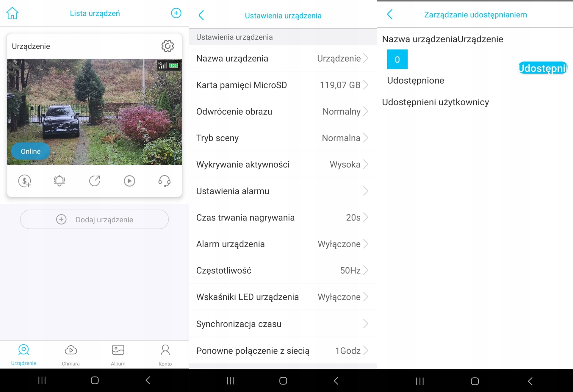Expand Tryb sceny Normalna option
Viewport: 573px width, 392px height.
click(x=282, y=138)
